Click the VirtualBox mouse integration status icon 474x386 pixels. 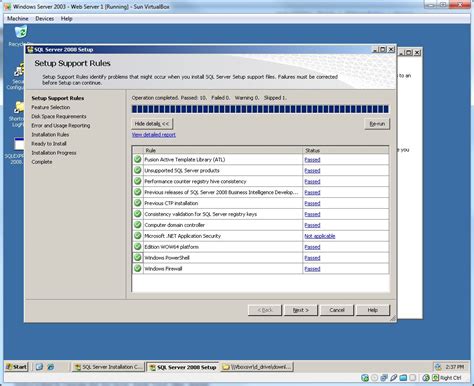(426, 378)
